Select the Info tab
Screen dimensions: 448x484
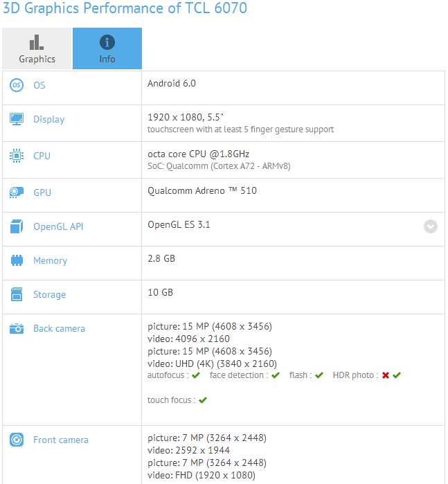107,48
